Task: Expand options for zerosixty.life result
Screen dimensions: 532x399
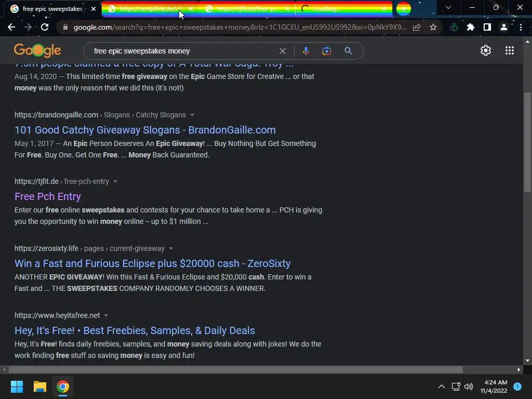Action: coord(170,248)
